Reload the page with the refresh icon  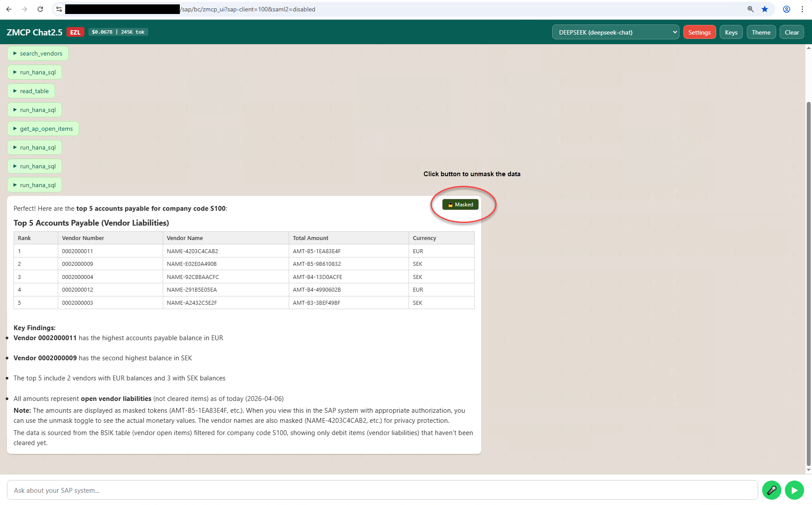click(x=40, y=9)
